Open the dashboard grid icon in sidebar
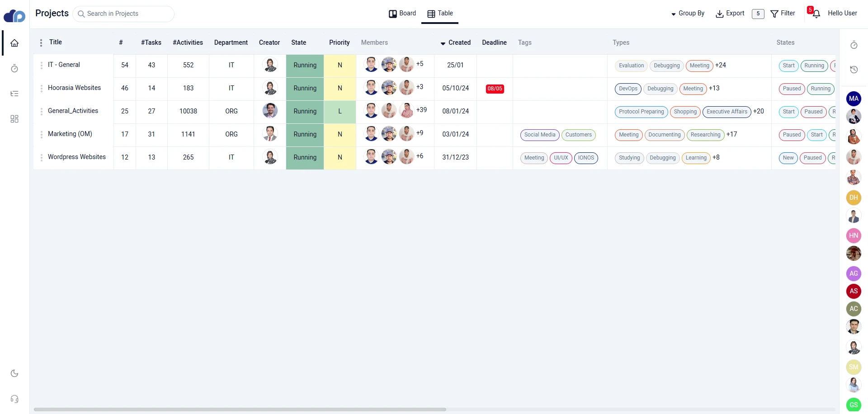This screenshot has width=868, height=414. tap(14, 119)
